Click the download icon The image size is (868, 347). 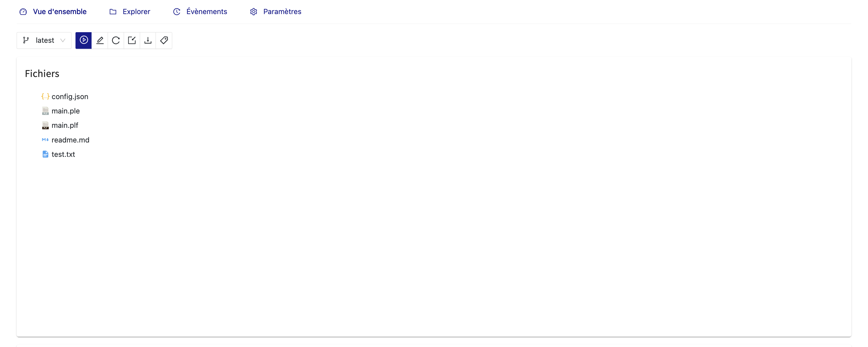click(148, 41)
